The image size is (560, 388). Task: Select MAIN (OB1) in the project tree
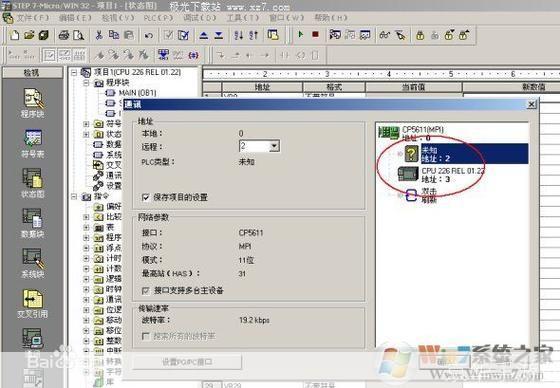point(138,93)
